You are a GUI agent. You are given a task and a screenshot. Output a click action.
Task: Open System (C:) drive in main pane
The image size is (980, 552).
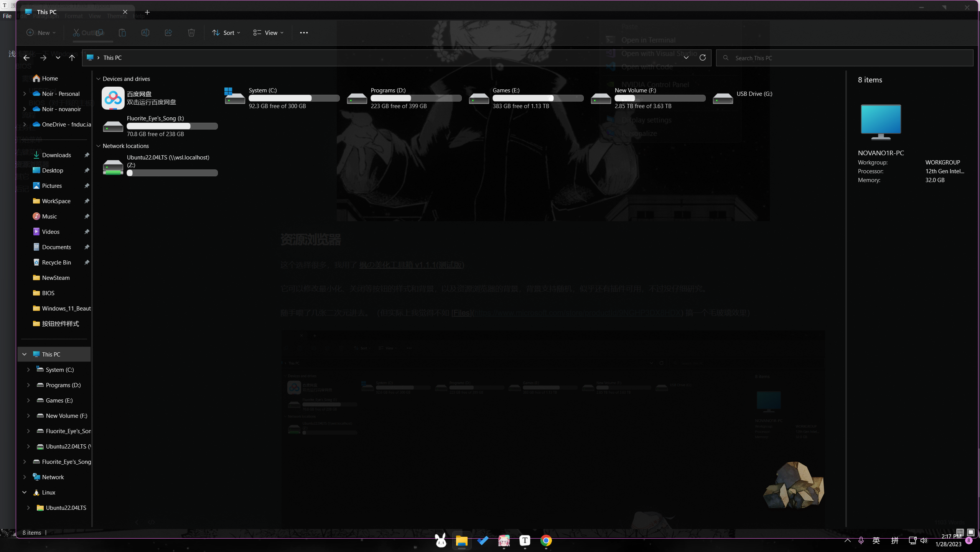[x=234, y=98]
